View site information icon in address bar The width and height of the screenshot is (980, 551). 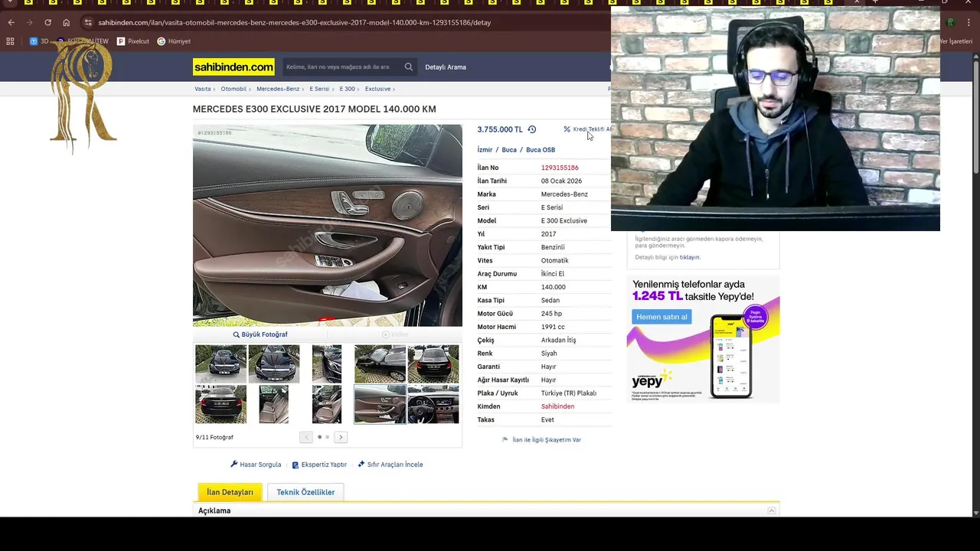tap(88, 22)
